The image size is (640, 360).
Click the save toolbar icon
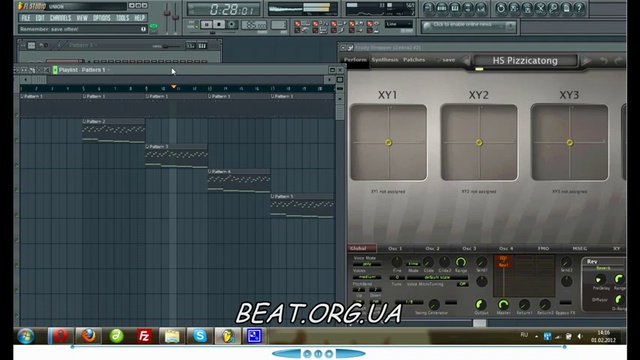tap(513, 8)
